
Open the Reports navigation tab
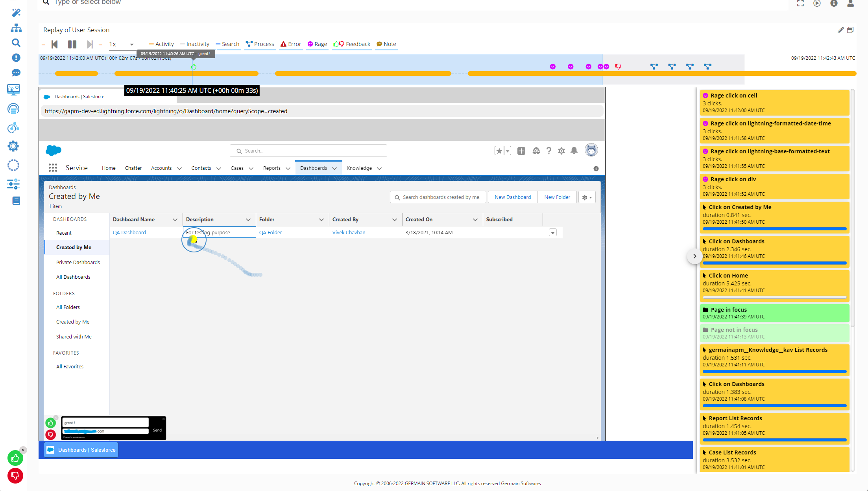point(271,168)
